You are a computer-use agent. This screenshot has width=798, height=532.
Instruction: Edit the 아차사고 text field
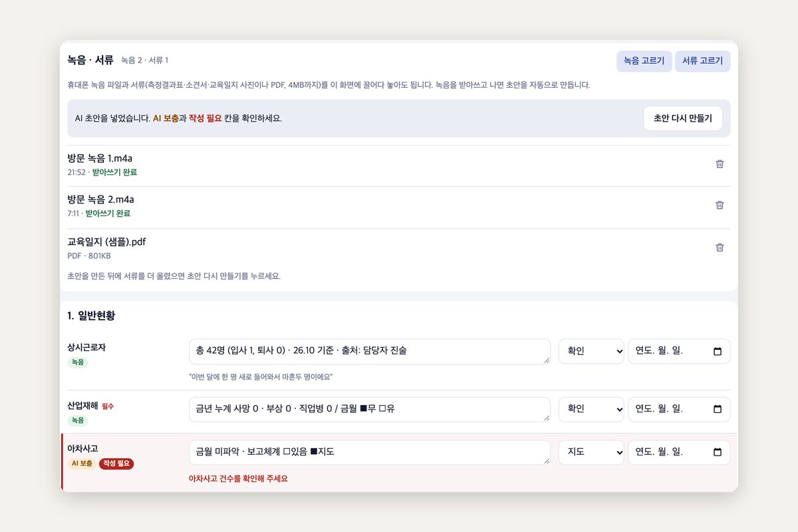370,452
